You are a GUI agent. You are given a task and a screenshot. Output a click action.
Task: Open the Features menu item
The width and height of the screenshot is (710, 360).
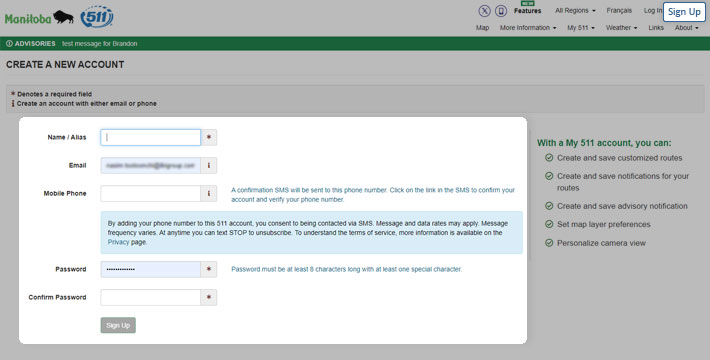(x=528, y=10)
